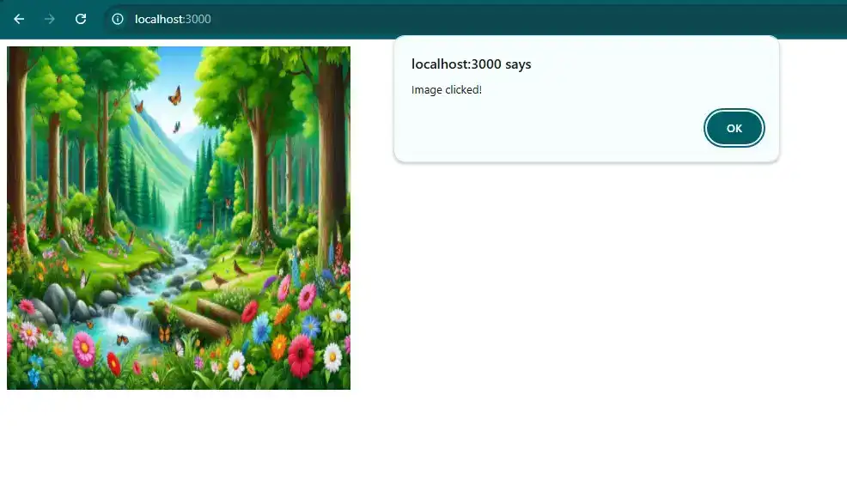Click the browser forward arrow
Viewport: 847px width, 504px height.
click(x=50, y=19)
